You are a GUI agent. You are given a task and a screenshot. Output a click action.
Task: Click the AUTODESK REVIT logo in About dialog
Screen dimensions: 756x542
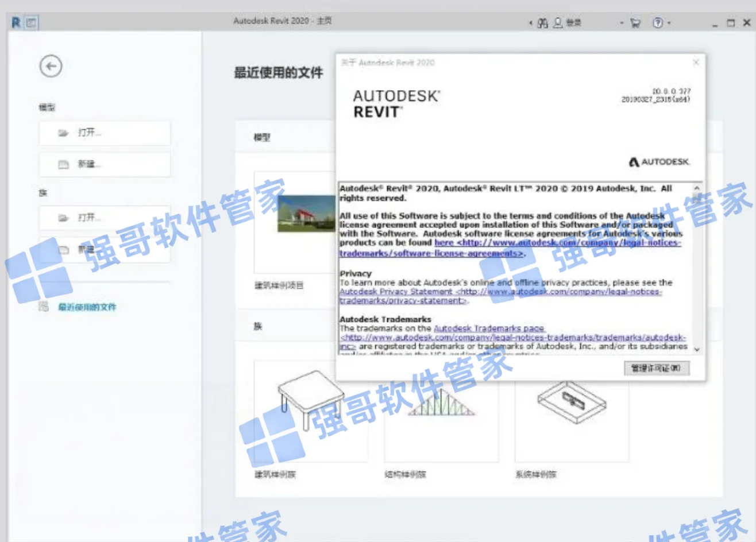point(396,103)
